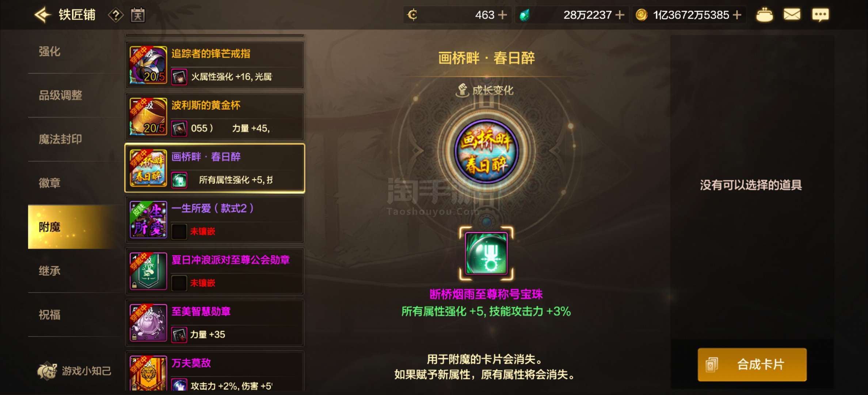Click the back arrow next to 铁匠铺
The height and width of the screenshot is (395, 868).
[x=42, y=15]
